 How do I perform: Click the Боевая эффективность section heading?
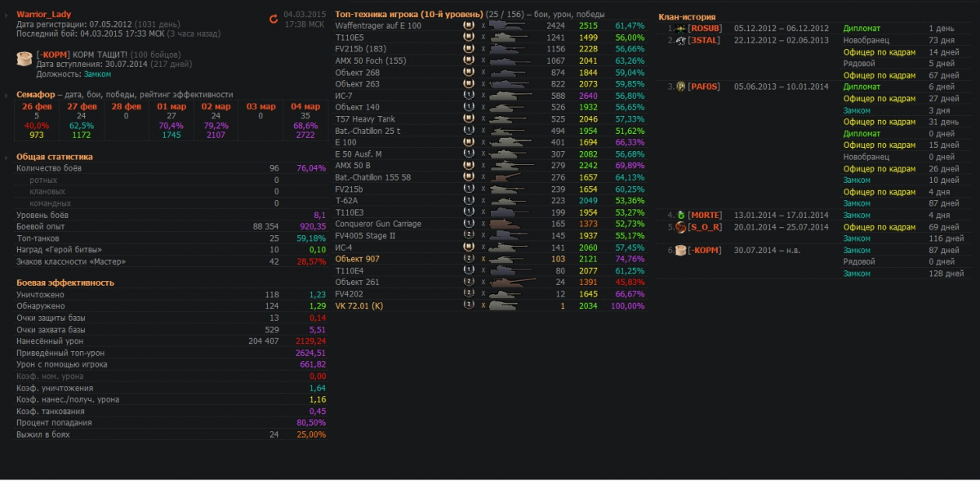point(65,283)
